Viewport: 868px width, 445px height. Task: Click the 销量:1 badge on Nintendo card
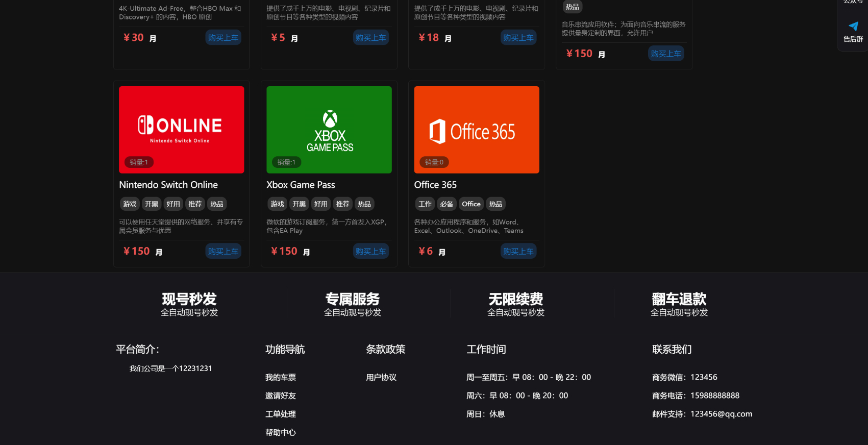(139, 162)
